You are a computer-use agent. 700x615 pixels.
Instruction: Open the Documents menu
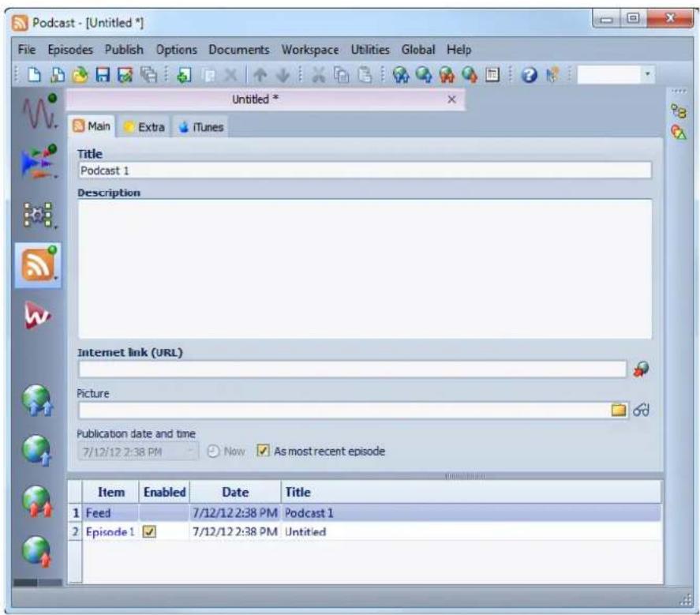pos(239,50)
